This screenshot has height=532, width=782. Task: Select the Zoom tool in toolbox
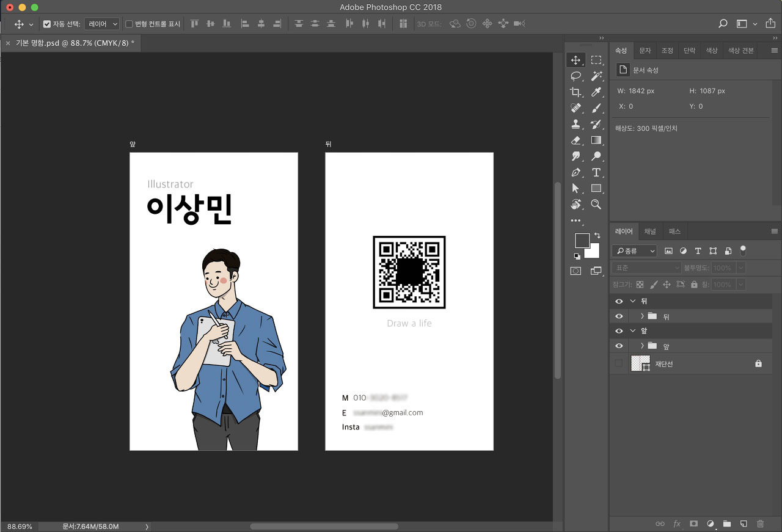[596, 204]
